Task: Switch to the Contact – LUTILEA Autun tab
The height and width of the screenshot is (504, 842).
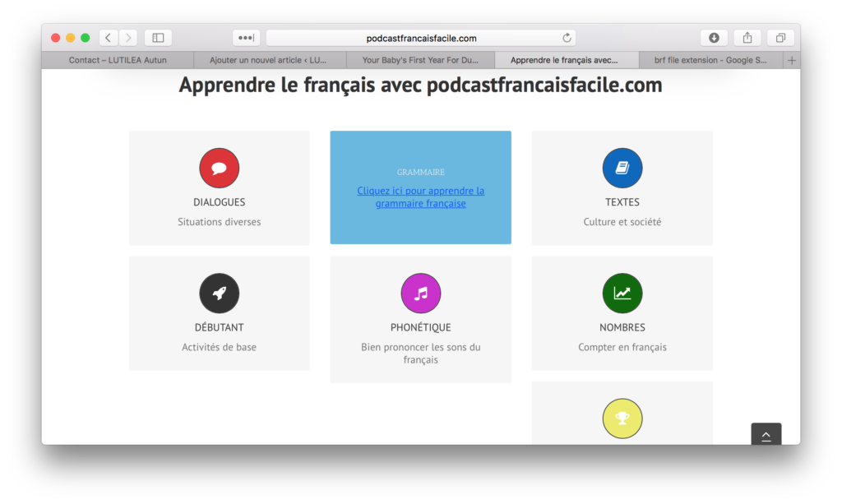Action: (118, 60)
